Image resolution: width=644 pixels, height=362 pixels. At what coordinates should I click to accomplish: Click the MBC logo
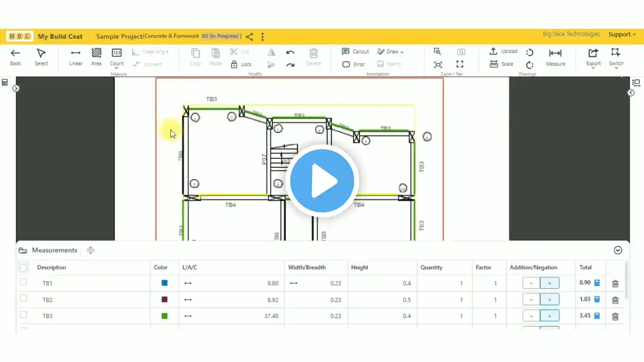[x=20, y=36]
